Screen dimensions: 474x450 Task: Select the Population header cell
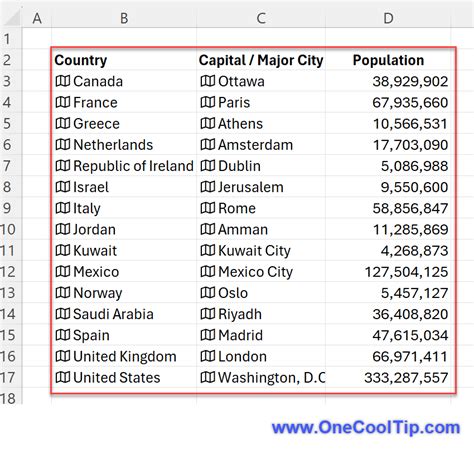[388, 60]
